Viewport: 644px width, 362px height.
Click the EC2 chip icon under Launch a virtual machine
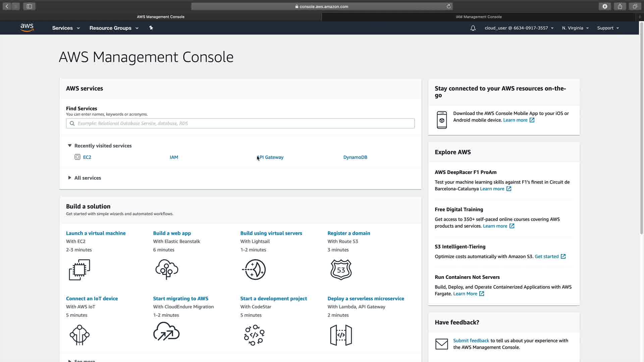coord(79,269)
